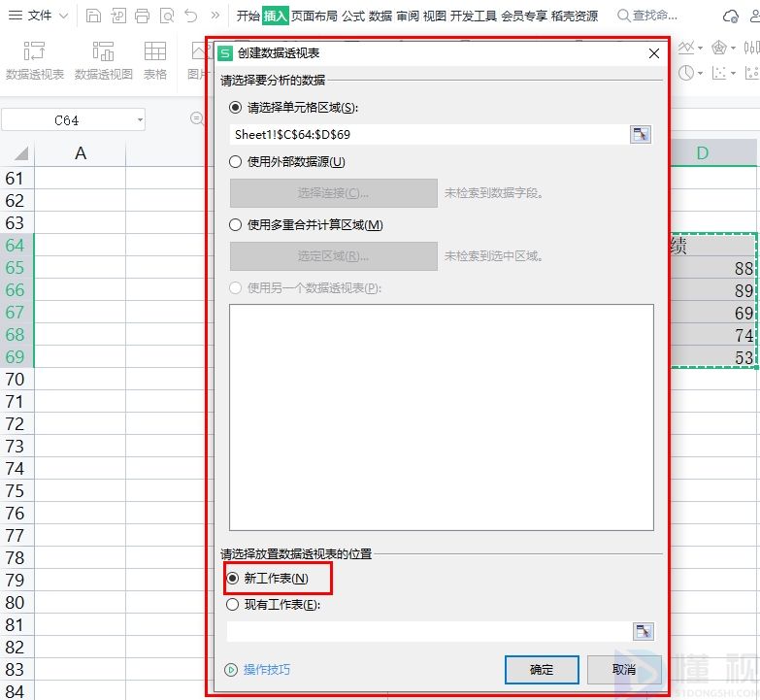The width and height of the screenshot is (760, 700).
Task: Select 新工作表 radio button
Action: [x=233, y=579]
